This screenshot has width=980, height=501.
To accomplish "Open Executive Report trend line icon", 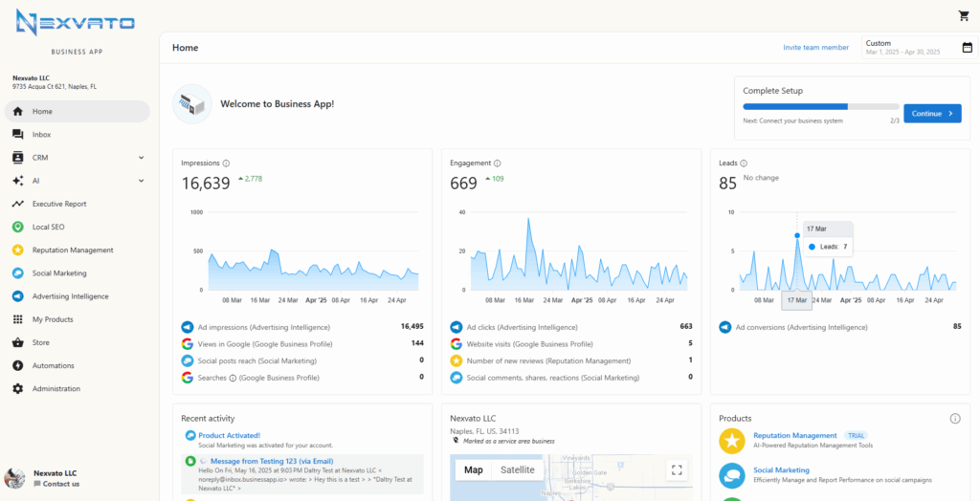I will (18, 204).
